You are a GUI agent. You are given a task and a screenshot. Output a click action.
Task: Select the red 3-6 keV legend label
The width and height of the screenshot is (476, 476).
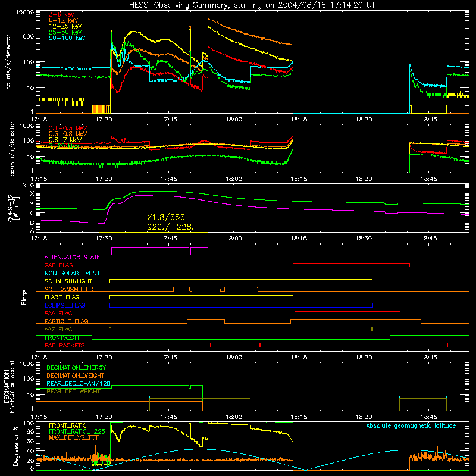(x=62, y=14)
